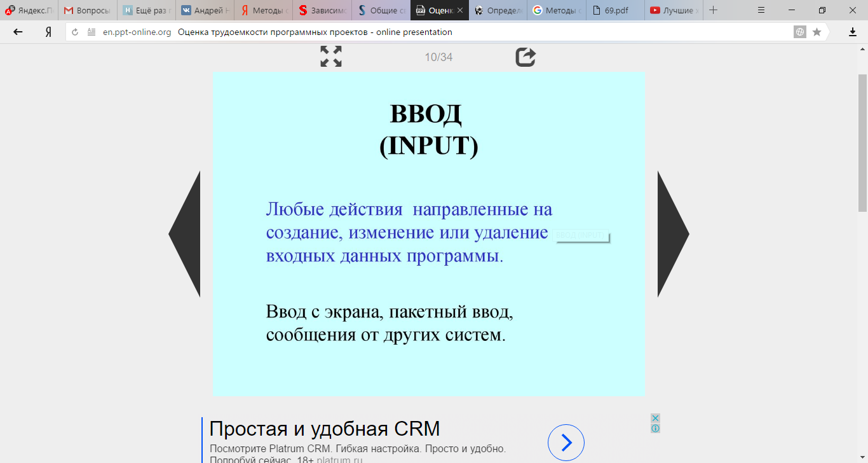Share the presentation via share icon
This screenshot has height=463, width=868.
coord(526,57)
